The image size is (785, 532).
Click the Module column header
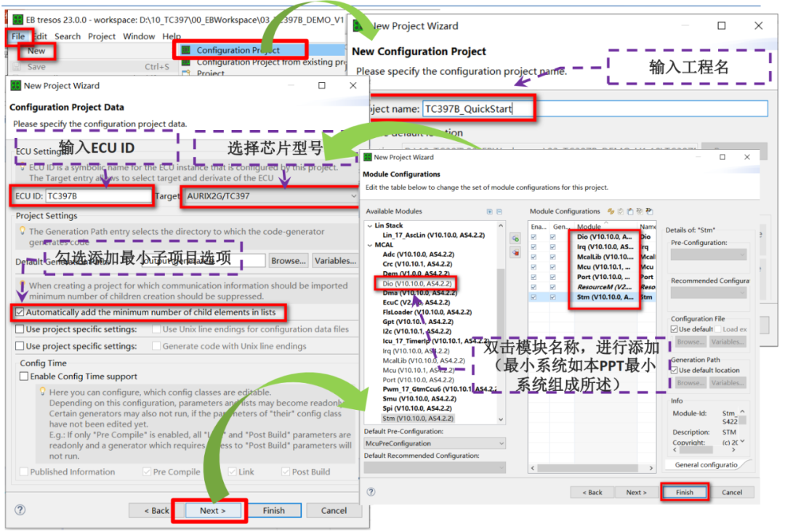pyautogui.click(x=604, y=227)
